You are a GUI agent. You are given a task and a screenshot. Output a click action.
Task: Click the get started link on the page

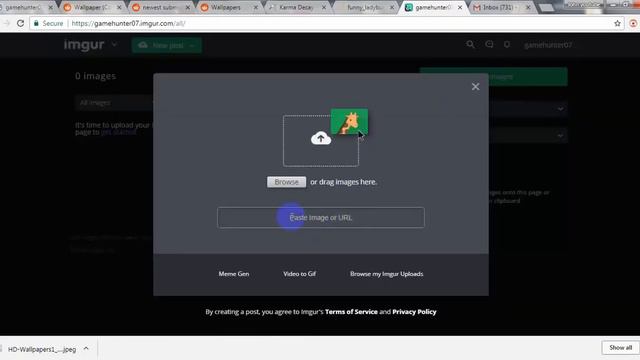click(118, 133)
